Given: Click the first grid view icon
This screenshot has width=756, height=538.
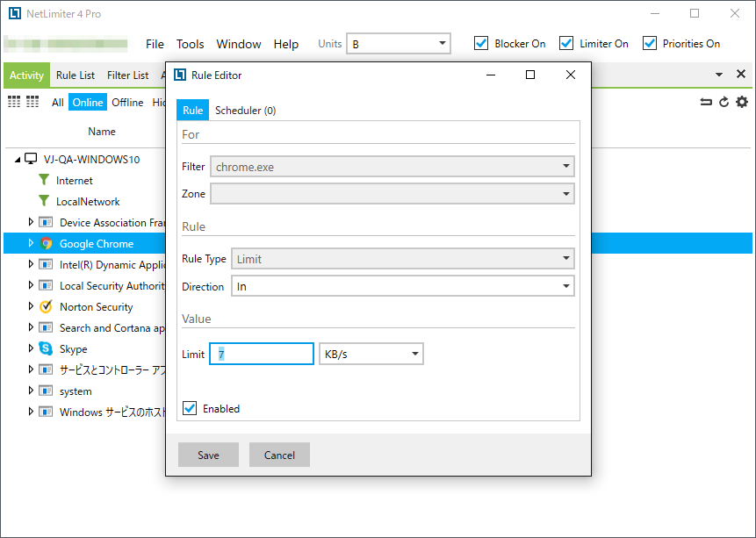Looking at the screenshot, I should click(x=13, y=102).
